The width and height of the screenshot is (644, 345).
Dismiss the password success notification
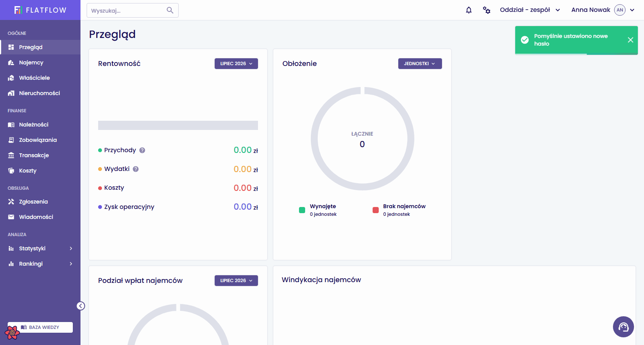(630, 40)
